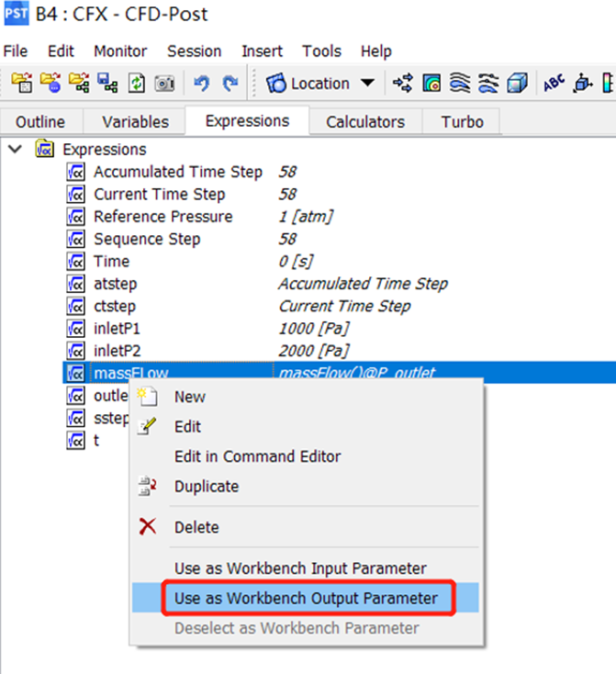Insert a Contour plot from toolbar

(431, 83)
